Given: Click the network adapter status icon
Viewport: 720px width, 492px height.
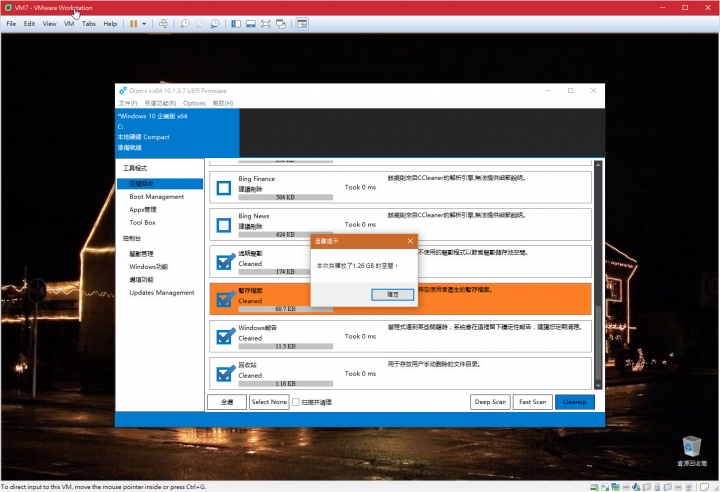Looking at the screenshot, I should (x=615, y=487).
